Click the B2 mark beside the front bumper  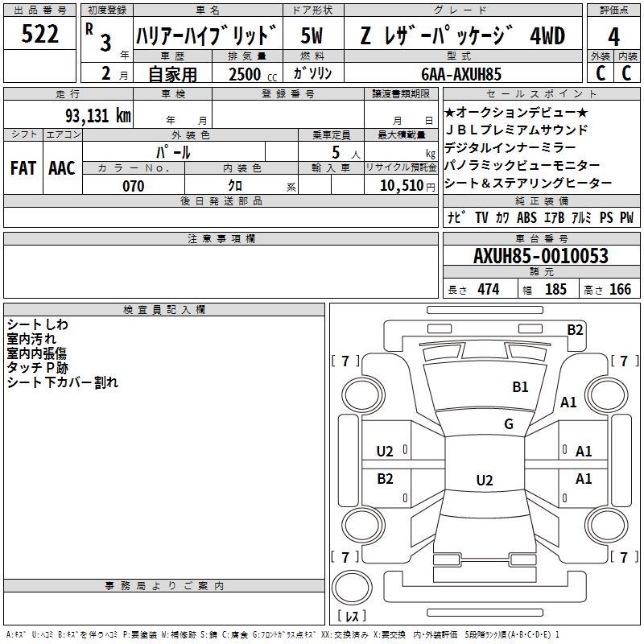click(x=575, y=330)
